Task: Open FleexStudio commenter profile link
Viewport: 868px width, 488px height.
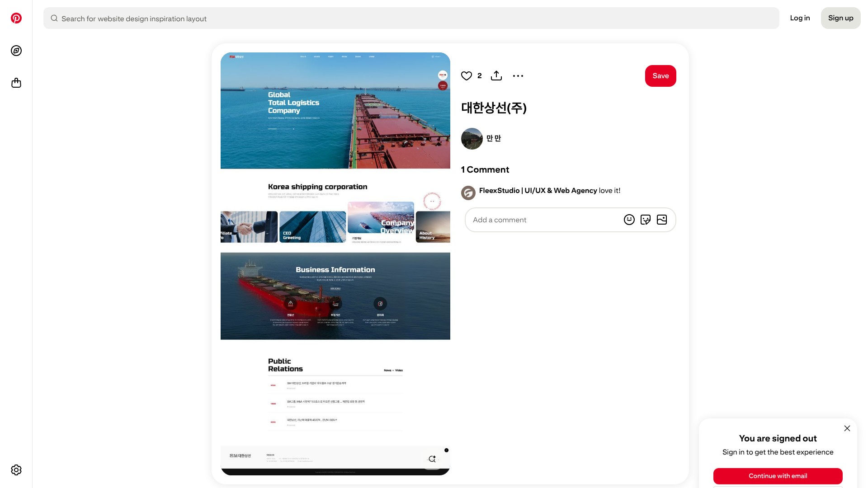Action: coord(538,191)
